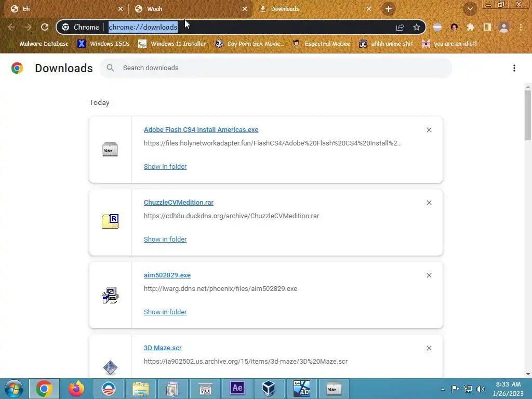Open the Adobe installer taskbar item
The width and height of the screenshot is (532, 399).
click(334, 389)
